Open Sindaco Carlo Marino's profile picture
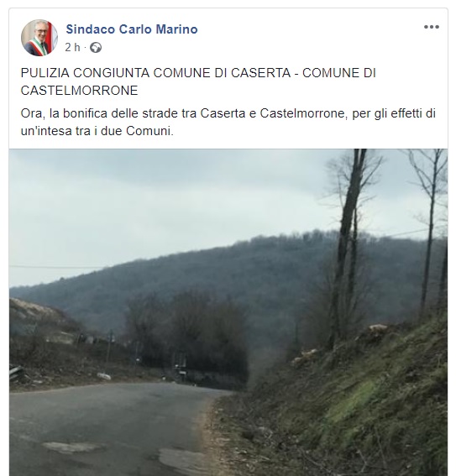This screenshot has width=456, height=476. [39, 38]
